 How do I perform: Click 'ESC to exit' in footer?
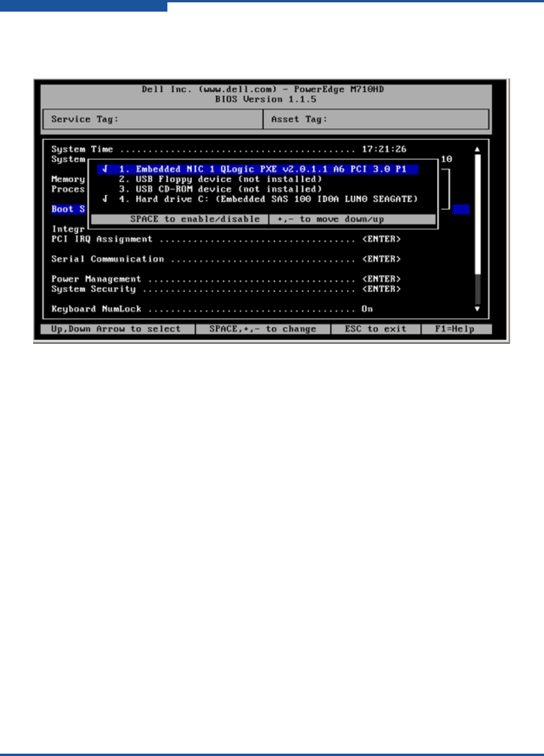(x=375, y=329)
